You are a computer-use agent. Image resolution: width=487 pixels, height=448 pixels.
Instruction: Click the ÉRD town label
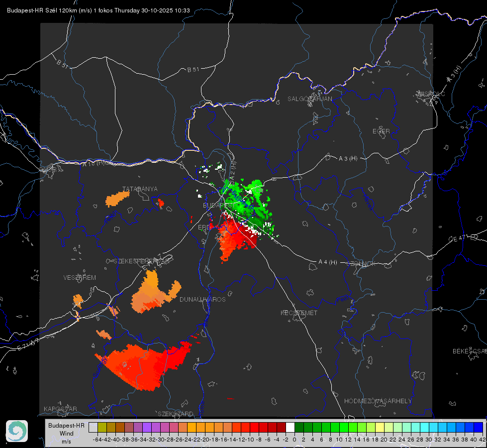tap(204, 227)
